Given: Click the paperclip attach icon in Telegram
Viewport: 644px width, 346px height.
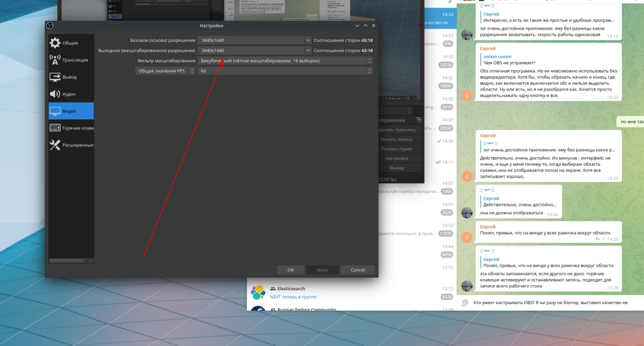Looking at the screenshot, I should [x=465, y=303].
